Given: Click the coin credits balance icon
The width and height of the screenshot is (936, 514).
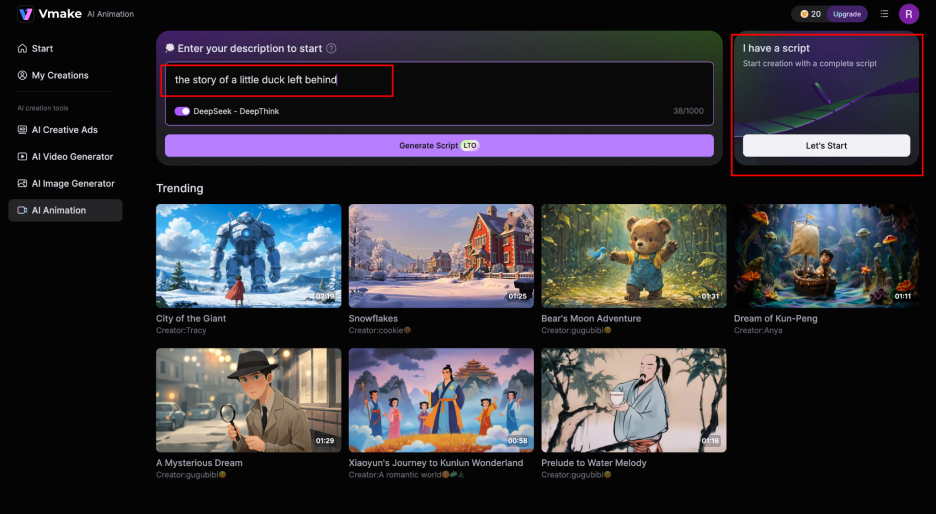Looking at the screenshot, I should 804,14.
